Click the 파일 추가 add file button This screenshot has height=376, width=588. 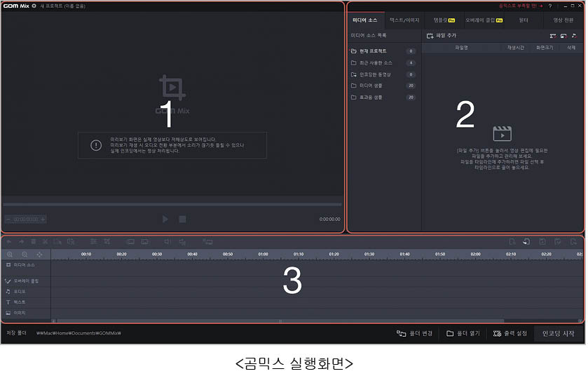coord(442,36)
